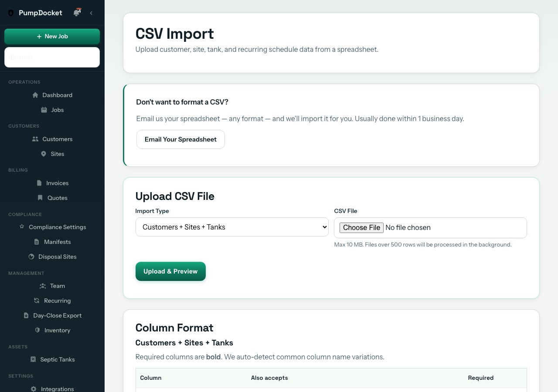This screenshot has height=392, width=558.
Task: Open the Import Type dropdown
Action: point(232,227)
